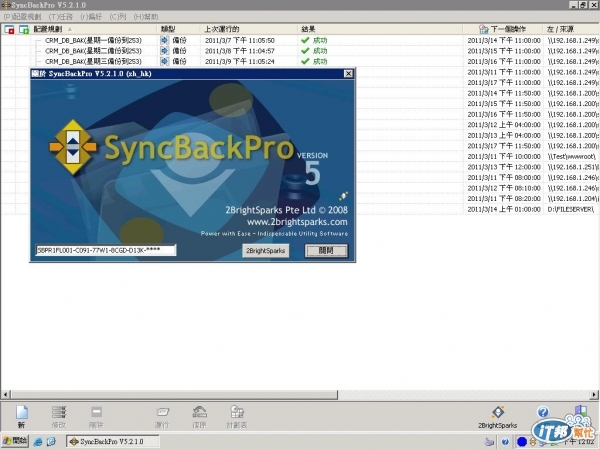Click the blue question mark help icon

[x=543, y=412]
